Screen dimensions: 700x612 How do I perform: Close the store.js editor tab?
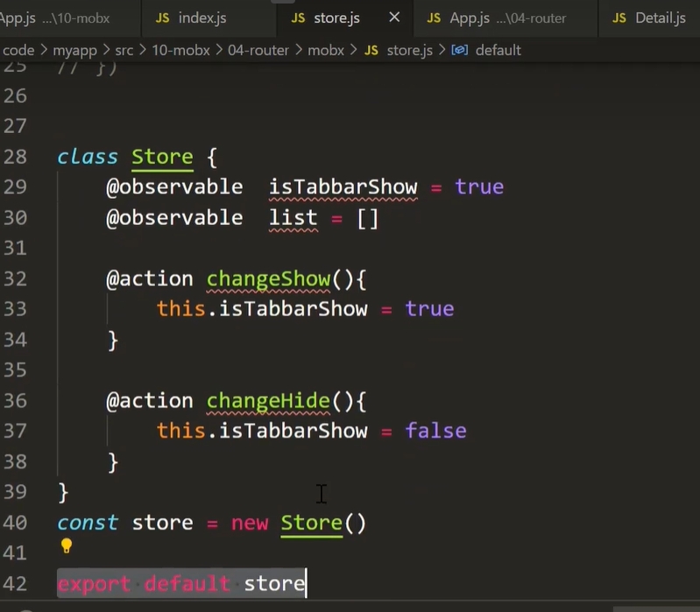pyautogui.click(x=394, y=18)
